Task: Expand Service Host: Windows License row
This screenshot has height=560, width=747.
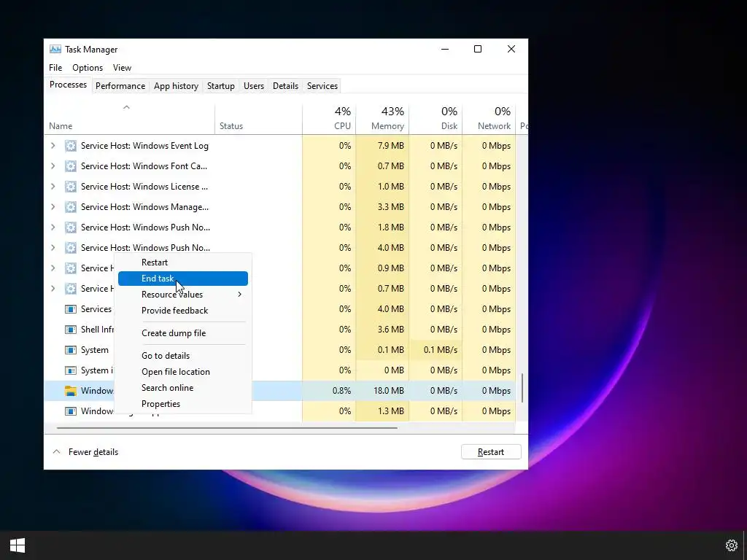Action: (x=53, y=187)
